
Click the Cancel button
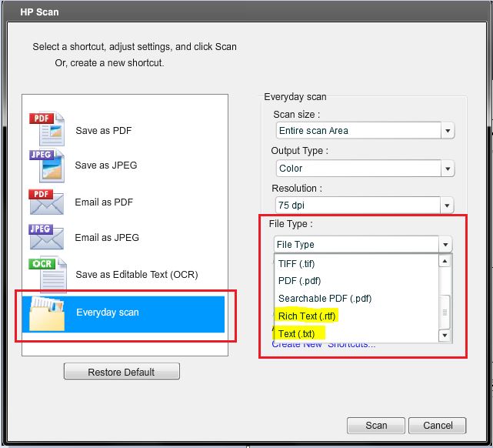(x=438, y=426)
